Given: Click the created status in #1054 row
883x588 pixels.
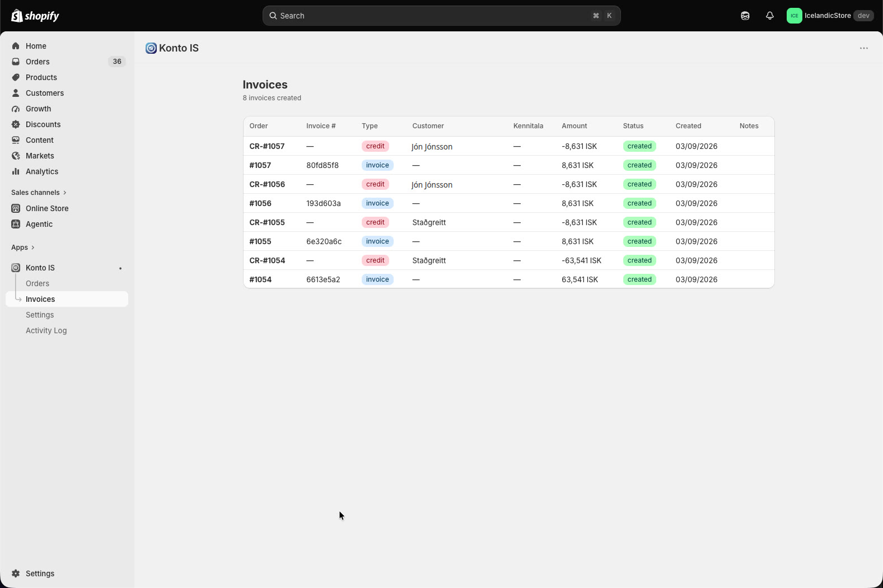Looking at the screenshot, I should click(x=639, y=279).
